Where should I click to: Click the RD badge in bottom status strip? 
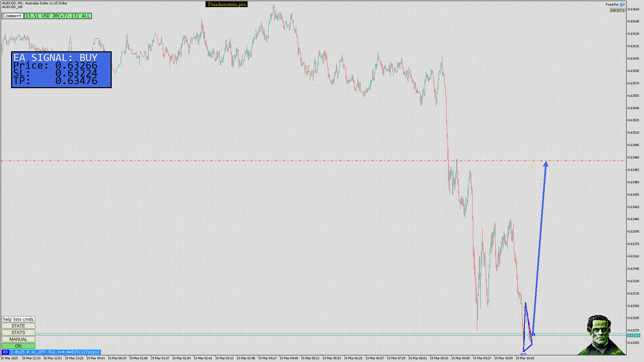pyautogui.click(x=5, y=352)
